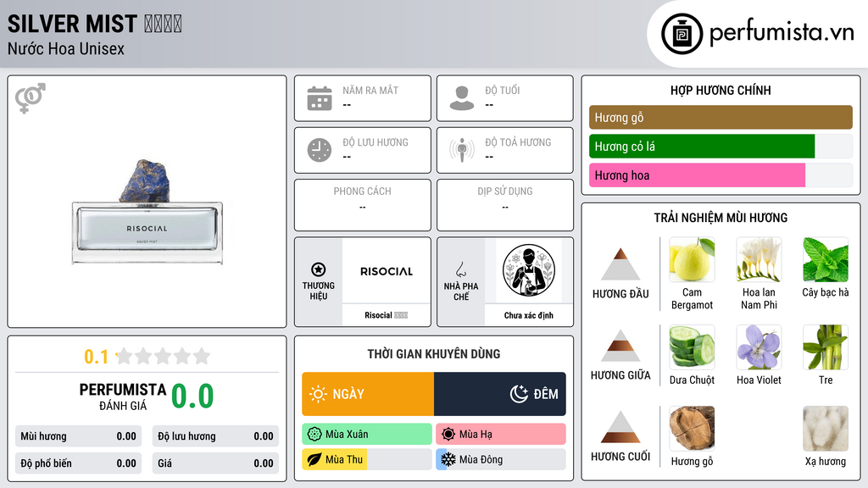Screen dimensions: 868x488
Task: Click the Năm ra mắt label
Action: [x=370, y=90]
